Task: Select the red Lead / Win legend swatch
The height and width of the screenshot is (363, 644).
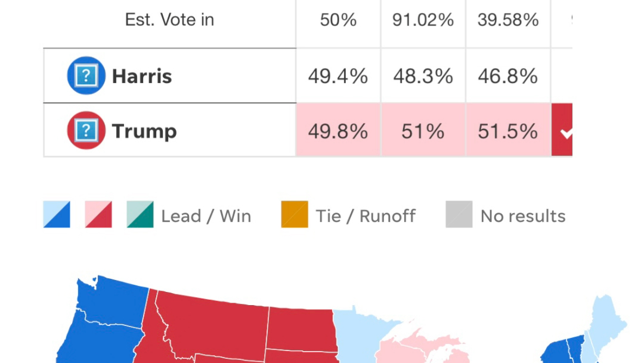Action: [98, 214]
